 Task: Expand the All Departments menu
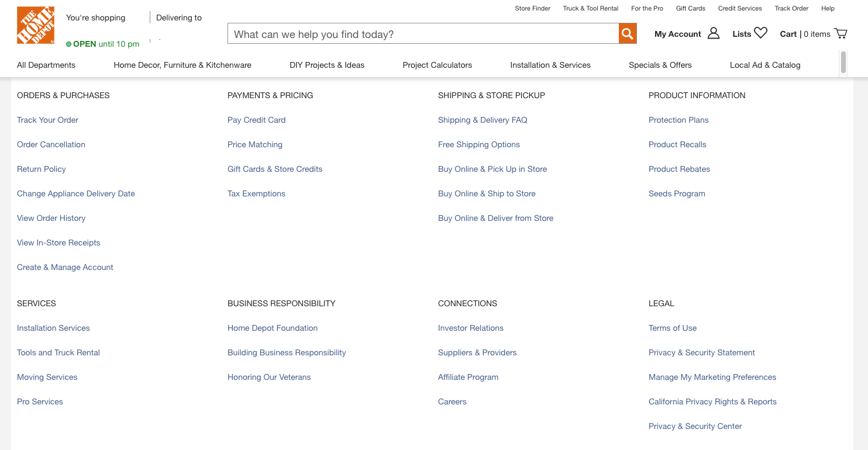click(x=46, y=65)
